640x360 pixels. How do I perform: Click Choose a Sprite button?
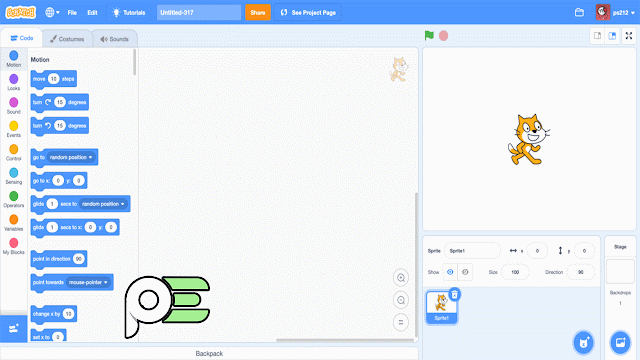click(583, 342)
